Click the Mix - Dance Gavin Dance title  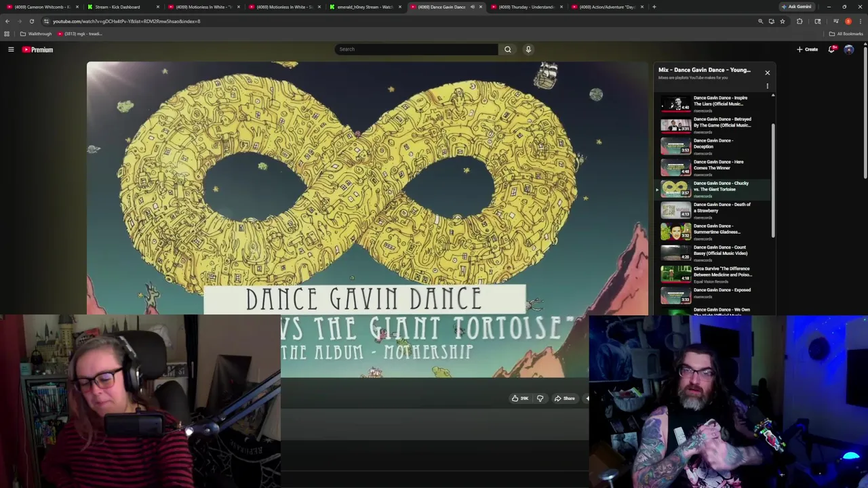point(705,70)
